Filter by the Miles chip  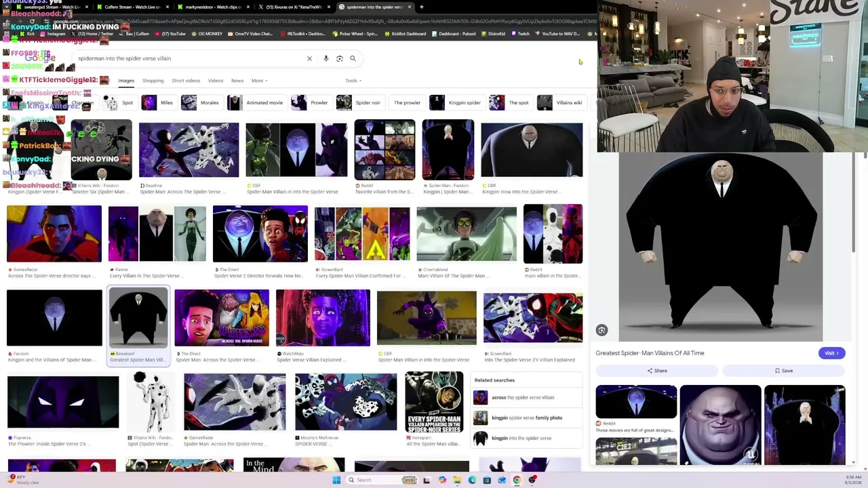coord(159,103)
